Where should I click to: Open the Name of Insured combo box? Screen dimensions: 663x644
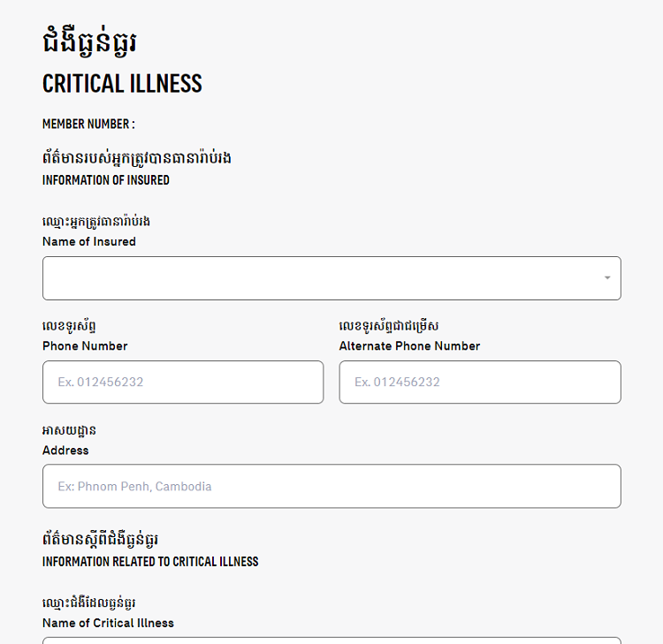tap(331, 278)
